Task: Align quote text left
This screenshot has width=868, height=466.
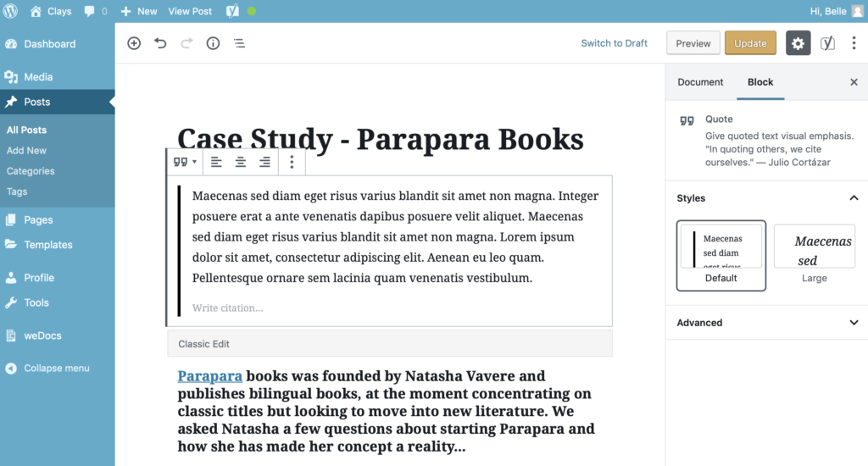Action: tap(216, 162)
